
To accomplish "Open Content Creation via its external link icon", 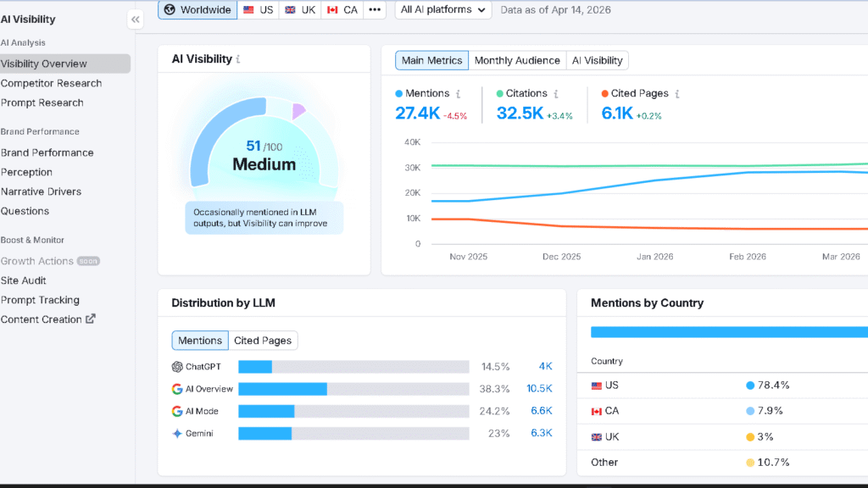I will click(x=92, y=319).
